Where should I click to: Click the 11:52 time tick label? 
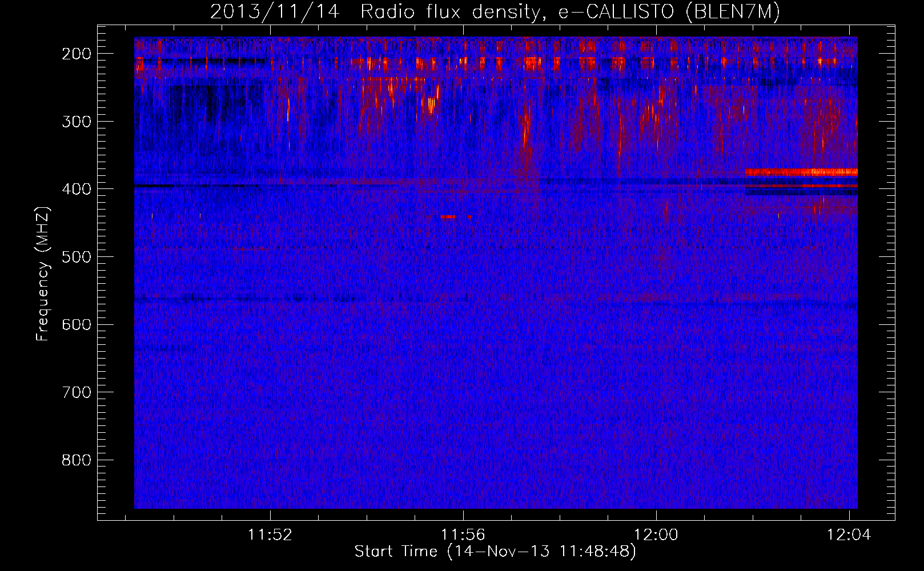pyautogui.click(x=270, y=534)
